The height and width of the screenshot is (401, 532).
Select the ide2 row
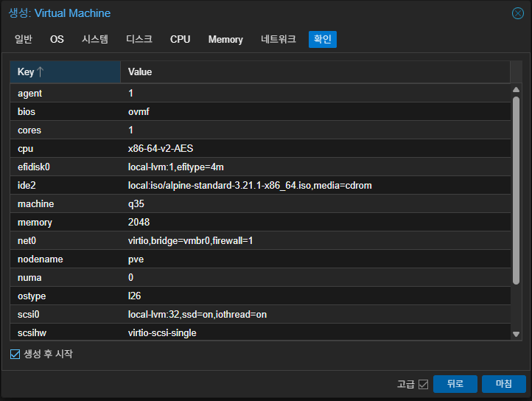pyautogui.click(x=260, y=186)
